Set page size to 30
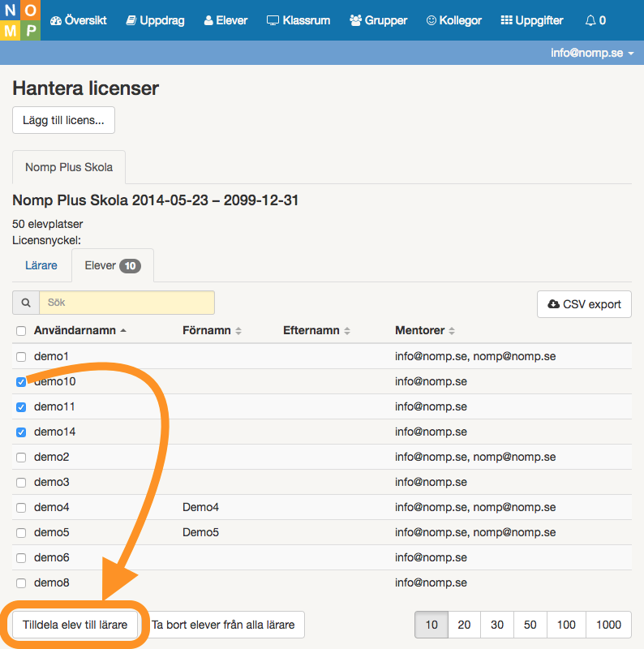This screenshot has height=649, width=644. coord(497,625)
